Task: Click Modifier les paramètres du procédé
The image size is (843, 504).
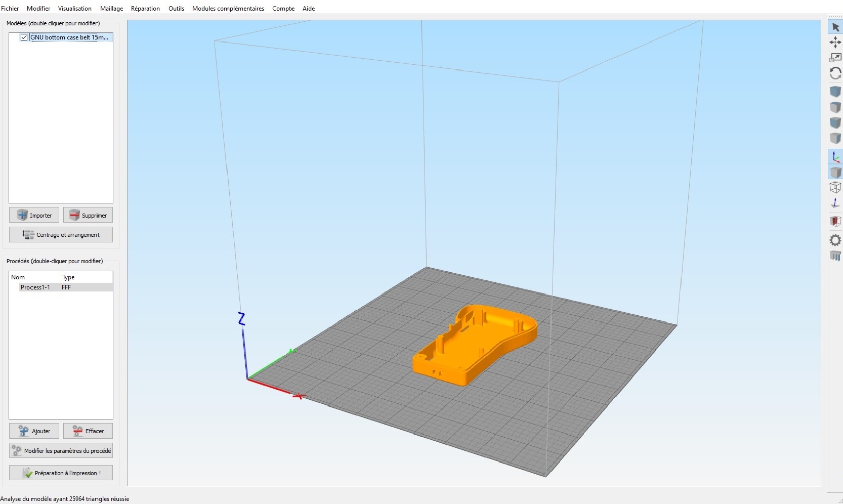Action: (61, 450)
